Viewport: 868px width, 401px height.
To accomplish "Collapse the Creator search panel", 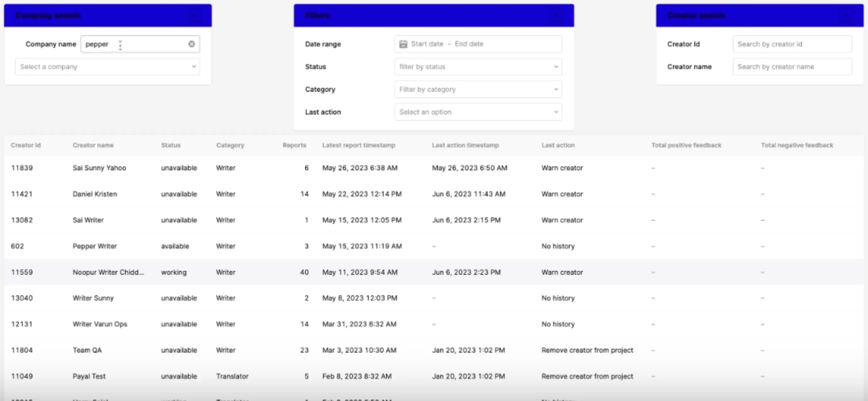I will (x=845, y=15).
